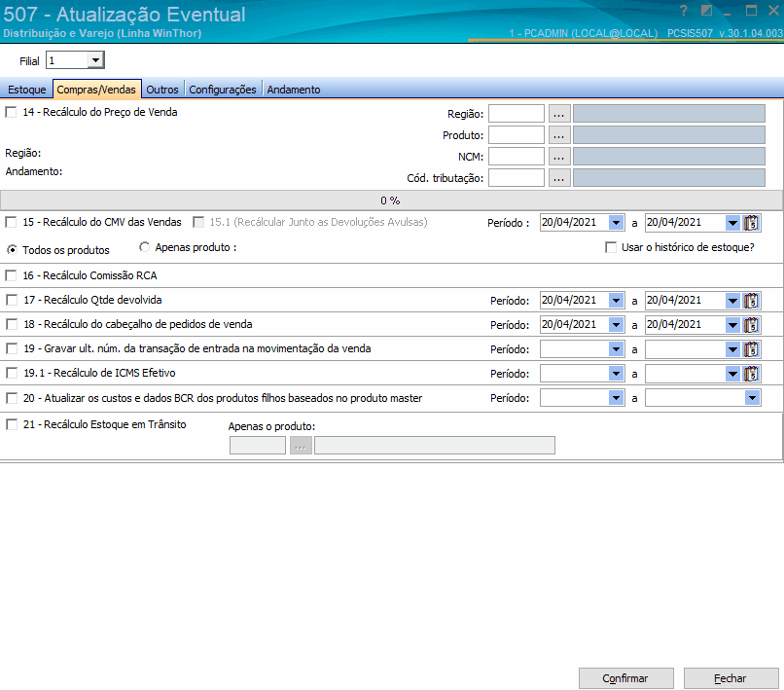Viewport: 784px width, 690px height.
Task: Switch to the Estoque tab
Action: click(26, 90)
